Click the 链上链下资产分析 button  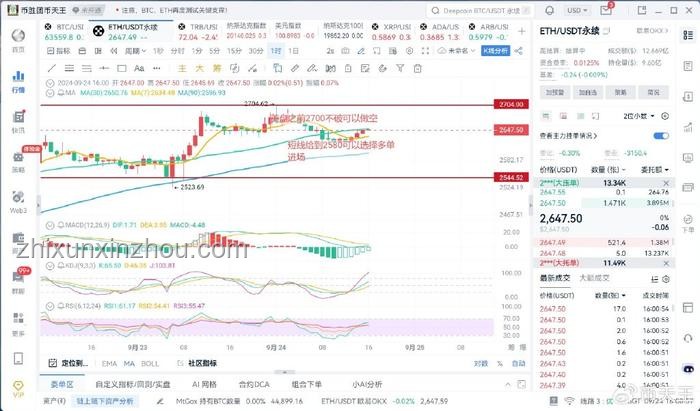click(x=105, y=401)
